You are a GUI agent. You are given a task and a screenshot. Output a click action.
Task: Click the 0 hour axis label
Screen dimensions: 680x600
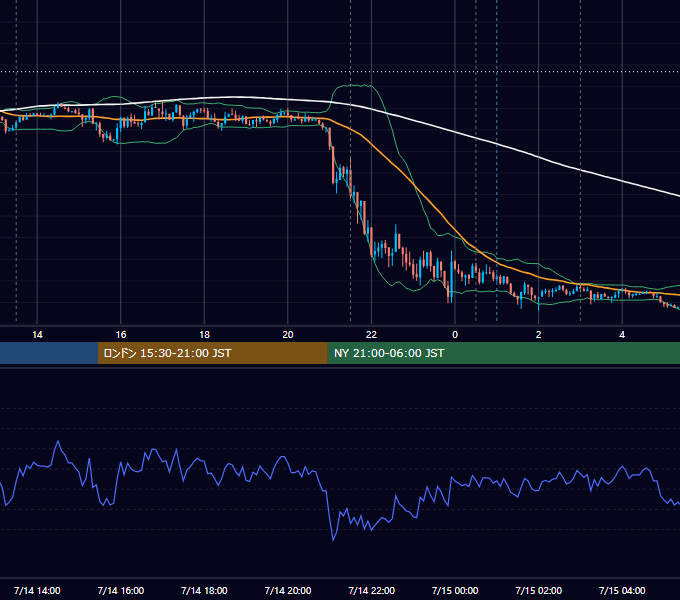[x=455, y=335]
